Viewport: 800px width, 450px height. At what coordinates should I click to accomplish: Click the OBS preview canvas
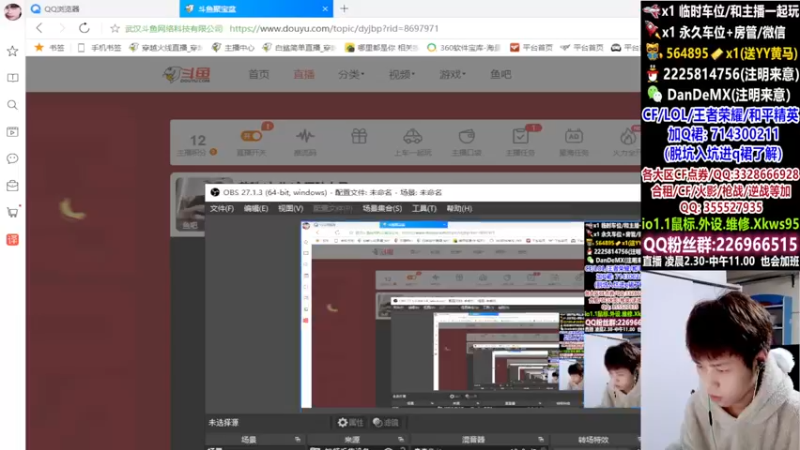pos(469,314)
